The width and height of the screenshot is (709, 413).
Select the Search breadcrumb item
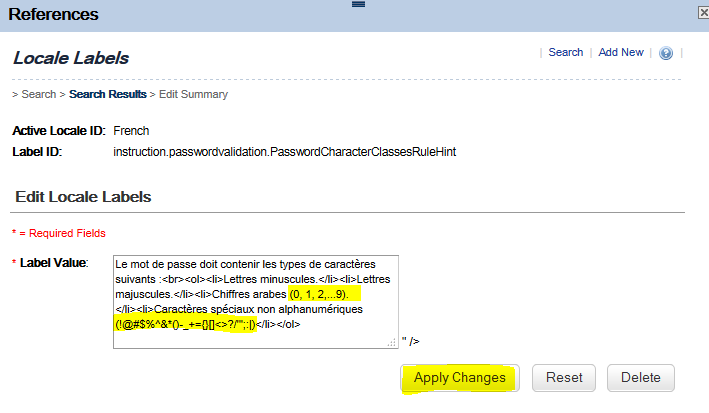pos(38,94)
